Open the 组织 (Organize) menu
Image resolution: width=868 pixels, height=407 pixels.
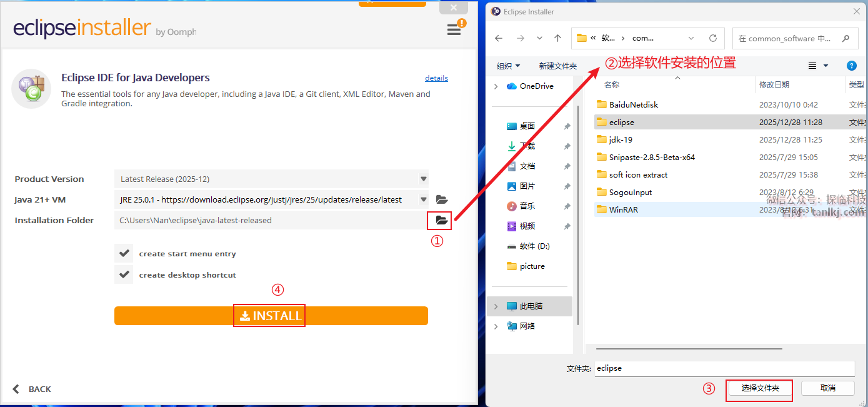point(509,66)
